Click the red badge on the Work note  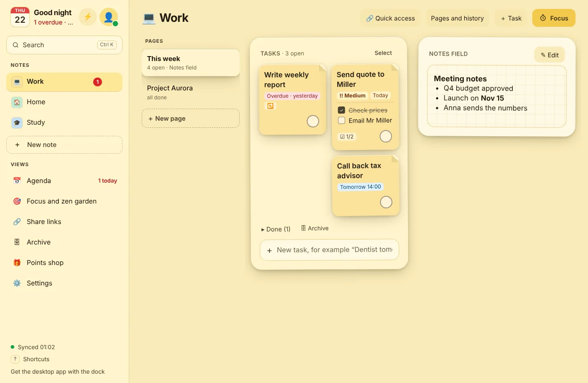(98, 82)
